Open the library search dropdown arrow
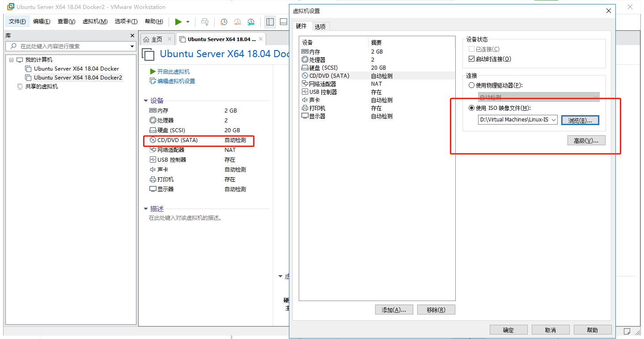Screen dimensions: 644x339 [x=132, y=46]
